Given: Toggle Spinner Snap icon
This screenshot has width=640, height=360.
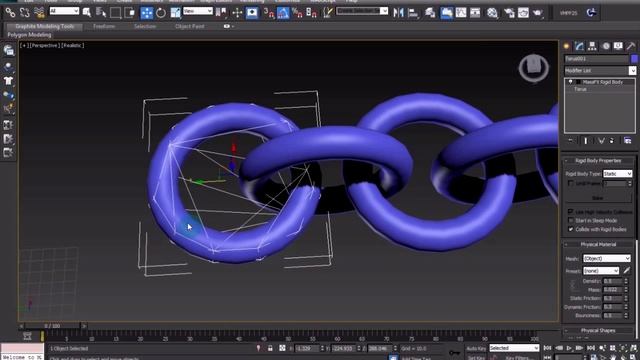Looking at the screenshot, I should (x=311, y=13).
